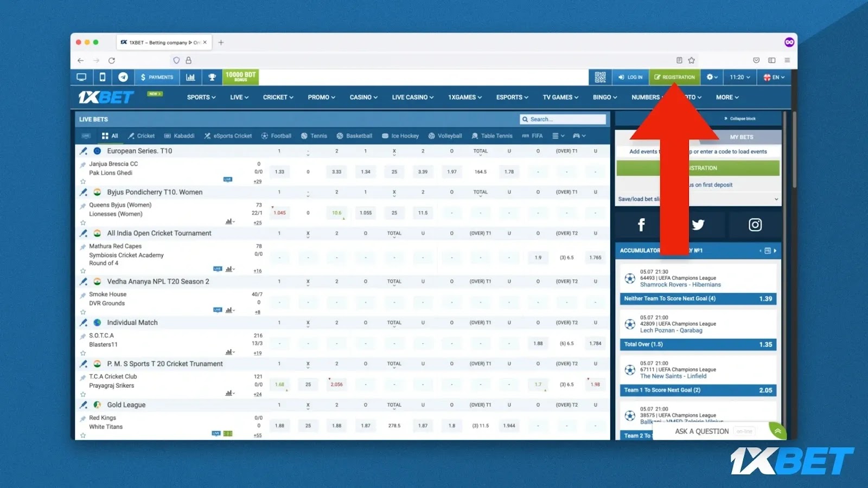Click the 1XBET logo
868x488 pixels.
coord(106,97)
